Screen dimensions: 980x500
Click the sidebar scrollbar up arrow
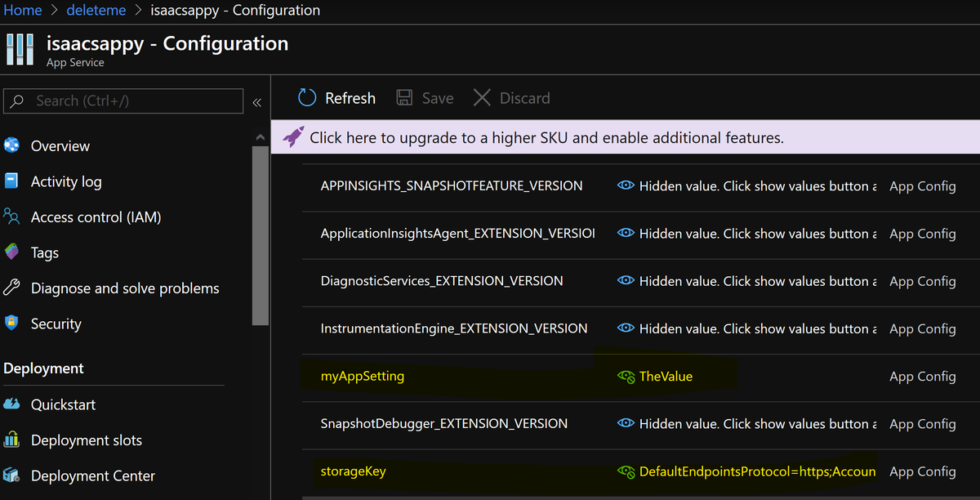click(x=261, y=136)
